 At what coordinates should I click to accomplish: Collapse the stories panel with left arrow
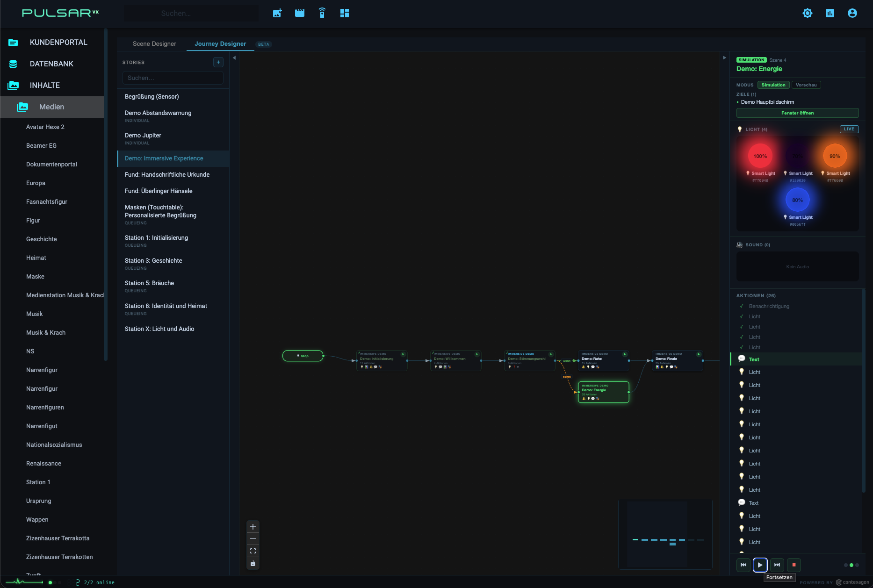click(234, 58)
